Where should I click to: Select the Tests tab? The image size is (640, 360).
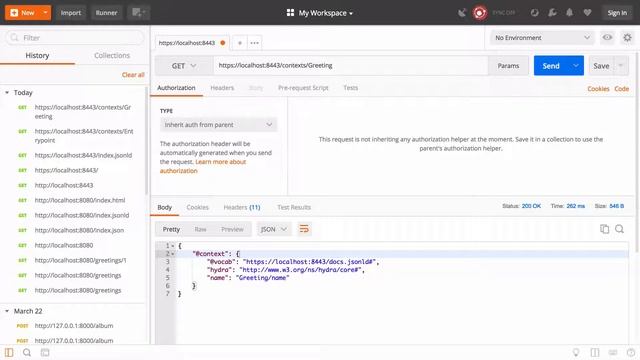(x=351, y=88)
